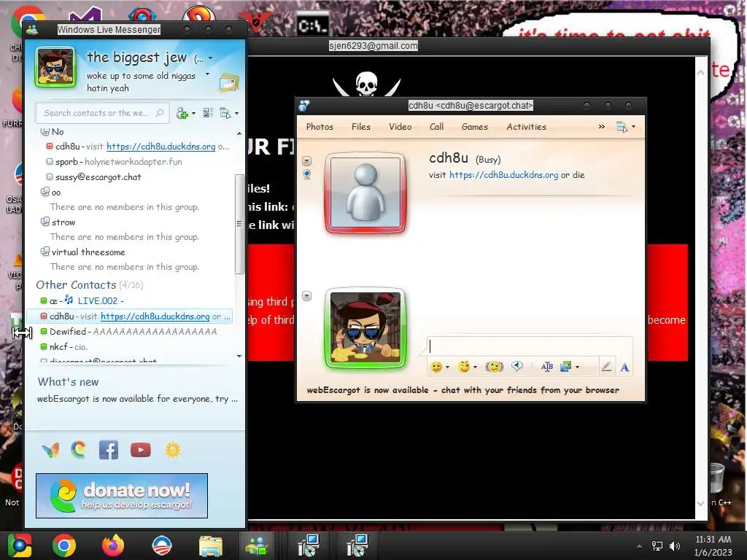This screenshot has width=747, height=560.
Task: Insert an emoticon with the smiley icon
Action: (436, 367)
